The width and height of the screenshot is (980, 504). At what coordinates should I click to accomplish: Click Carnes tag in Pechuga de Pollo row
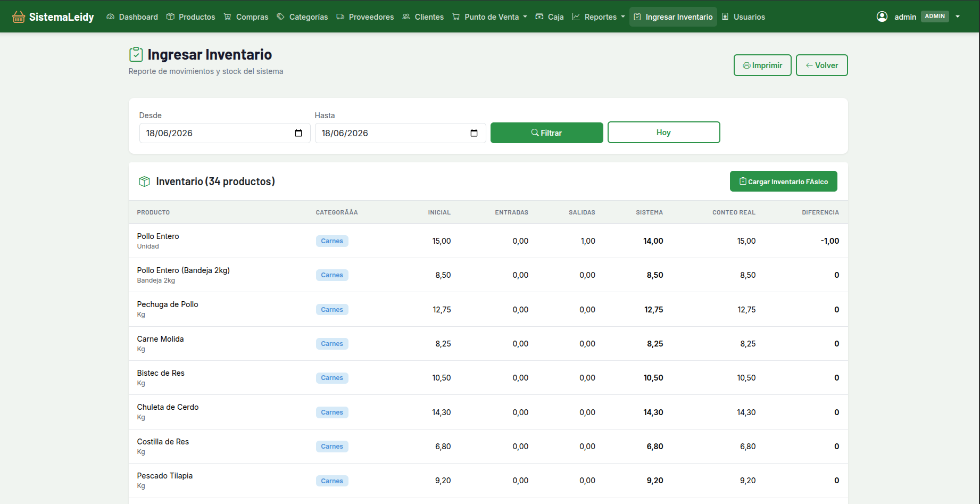tap(332, 310)
